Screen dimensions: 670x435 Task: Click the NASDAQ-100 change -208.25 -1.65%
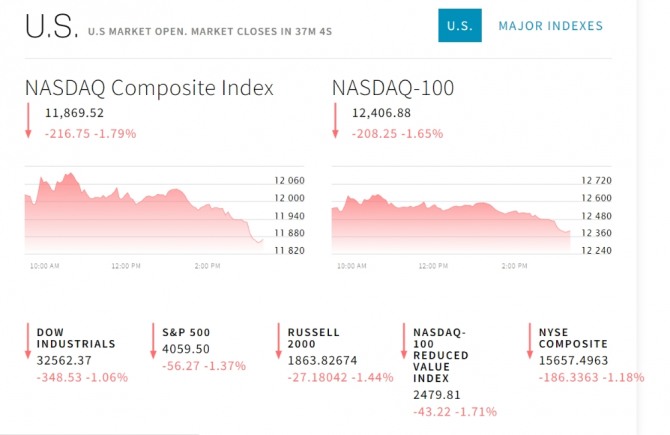[x=397, y=132]
